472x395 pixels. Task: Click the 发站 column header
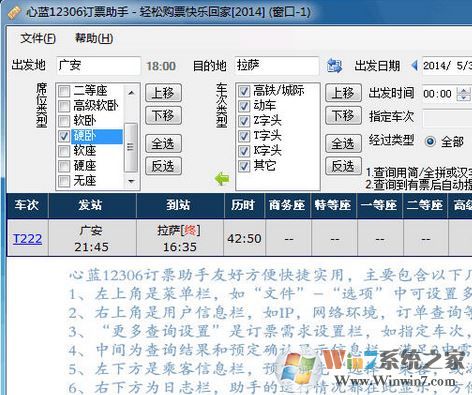[91, 205]
